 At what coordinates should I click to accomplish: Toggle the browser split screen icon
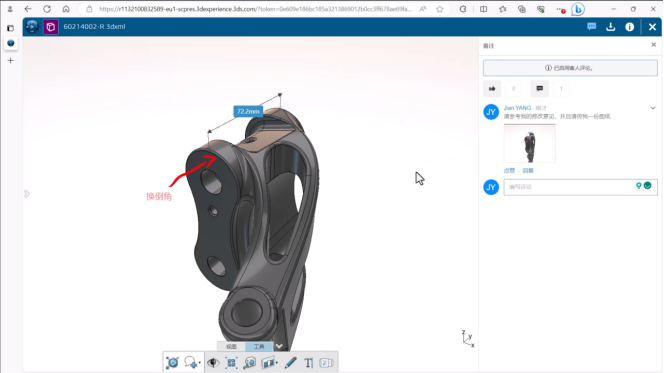tap(483, 9)
